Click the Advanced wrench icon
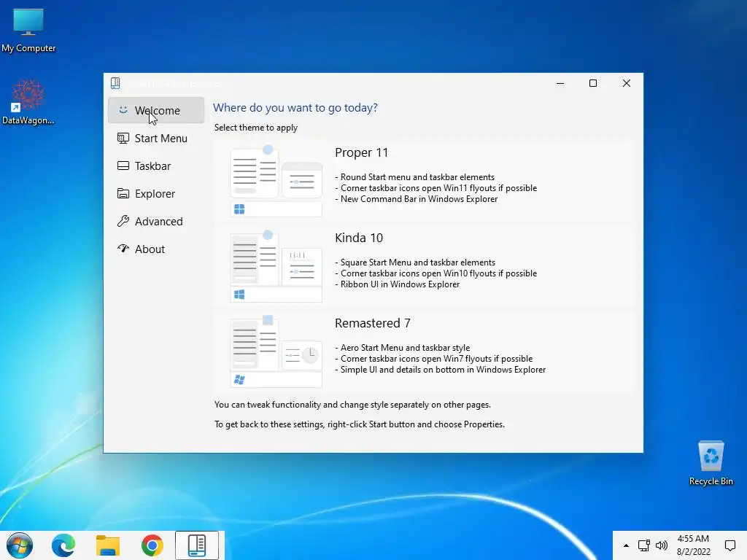The height and width of the screenshot is (560, 747). (x=123, y=221)
